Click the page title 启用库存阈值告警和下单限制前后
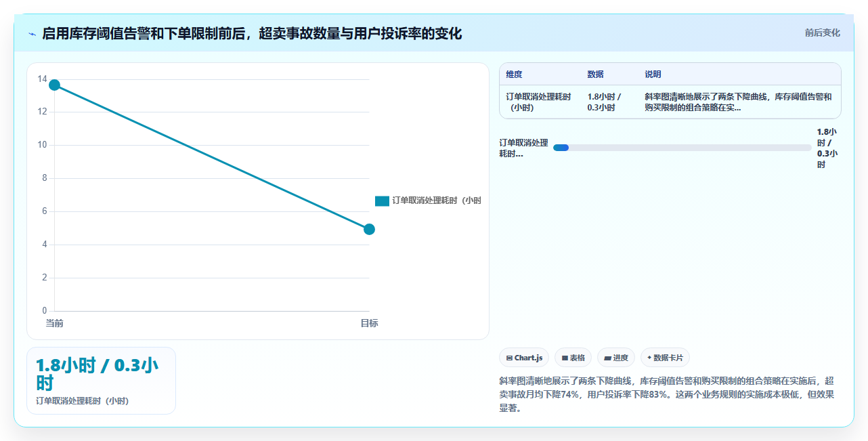 252,33
